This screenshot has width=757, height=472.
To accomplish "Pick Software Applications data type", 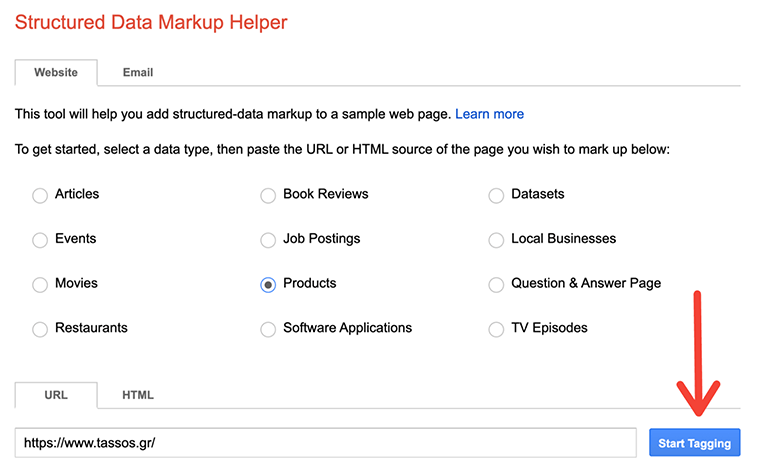I will click(268, 329).
